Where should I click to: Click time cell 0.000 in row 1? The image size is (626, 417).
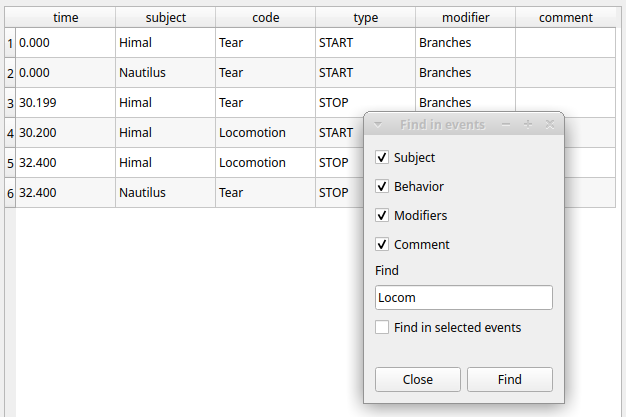[x=65, y=43]
